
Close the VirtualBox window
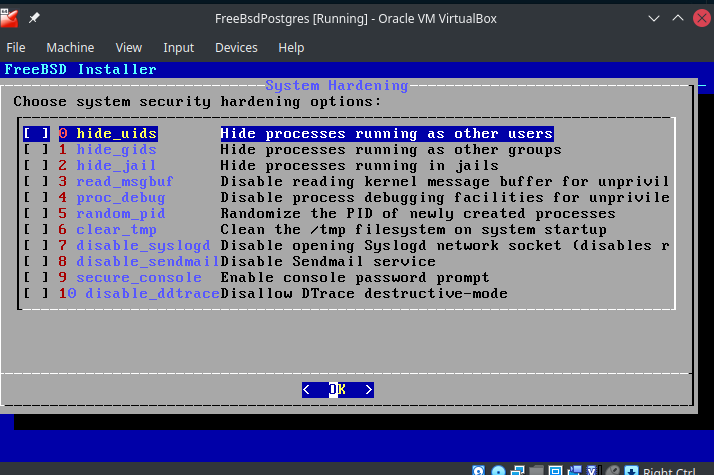[702, 19]
